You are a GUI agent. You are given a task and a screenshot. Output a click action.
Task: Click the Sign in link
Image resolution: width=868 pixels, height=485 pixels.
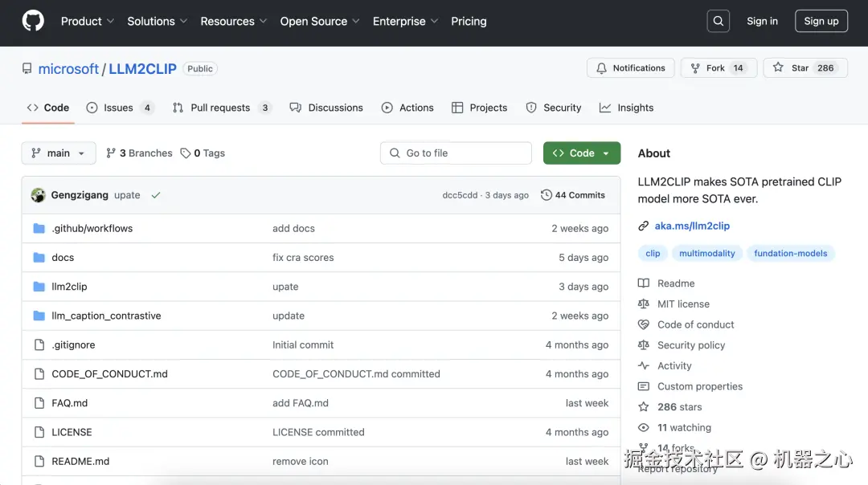[x=762, y=21]
